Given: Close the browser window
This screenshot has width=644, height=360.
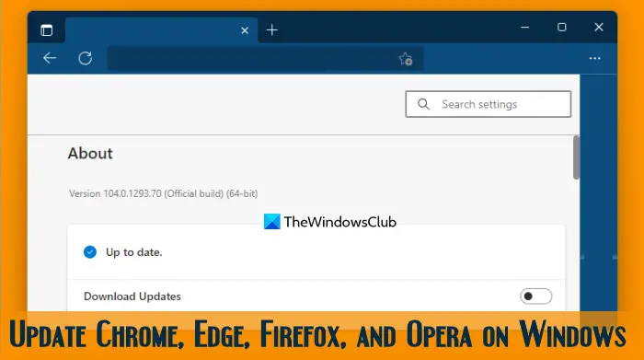Looking at the screenshot, I should pos(599,27).
